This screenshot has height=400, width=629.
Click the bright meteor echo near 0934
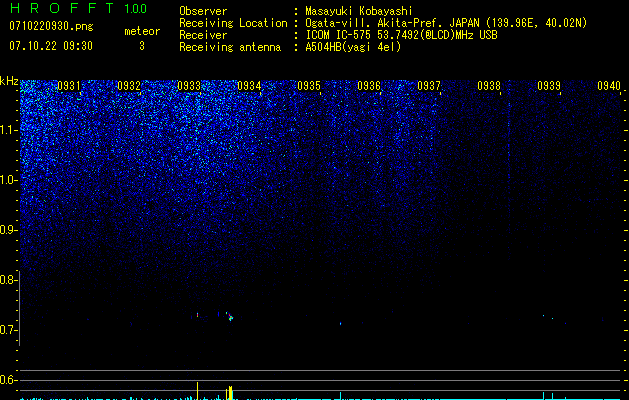230,318
